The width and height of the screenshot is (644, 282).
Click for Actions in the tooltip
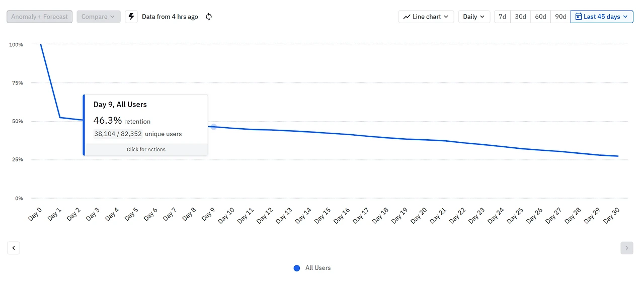click(146, 149)
